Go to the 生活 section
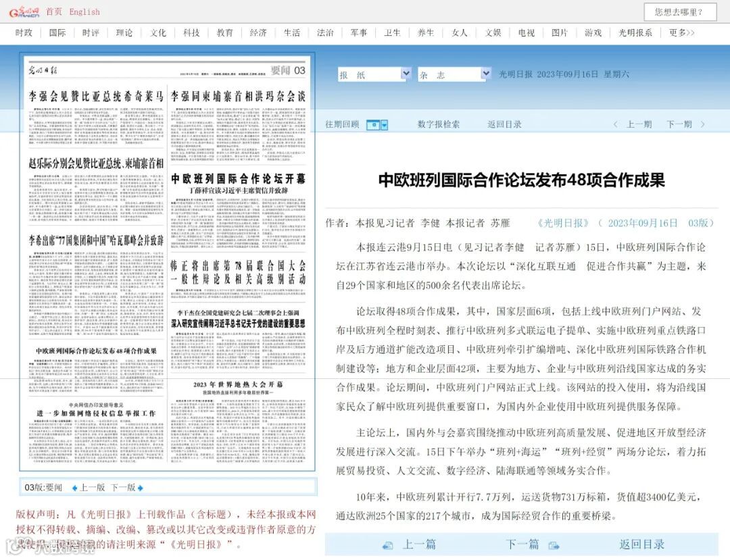 tap(292, 32)
